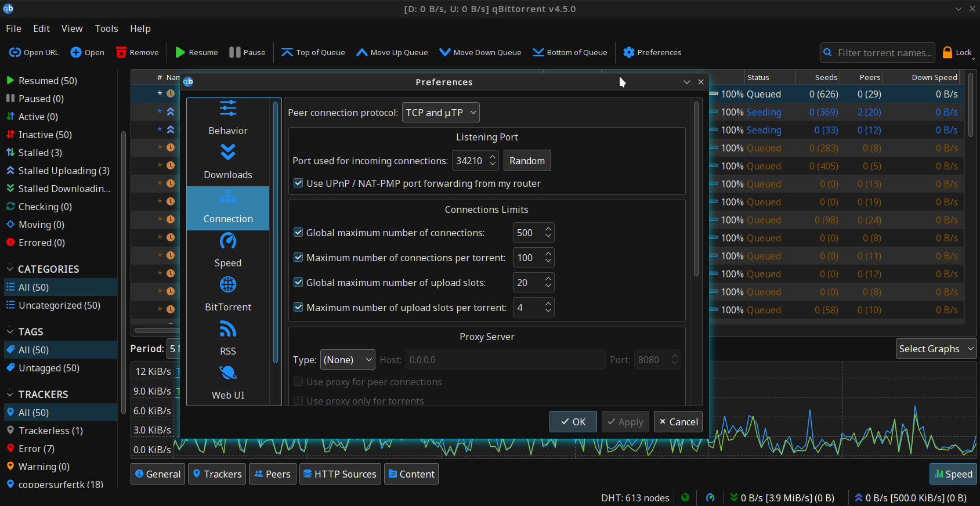Screen dimensions: 980x506
Task: Move torrent to Top of Queue
Action: [313, 52]
